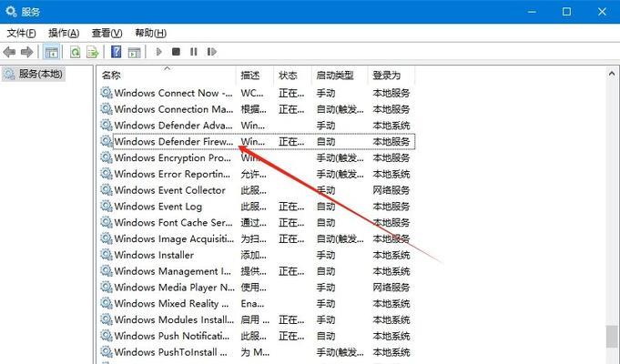
Task: Open the 帮助(H) menu
Action: tap(150, 33)
